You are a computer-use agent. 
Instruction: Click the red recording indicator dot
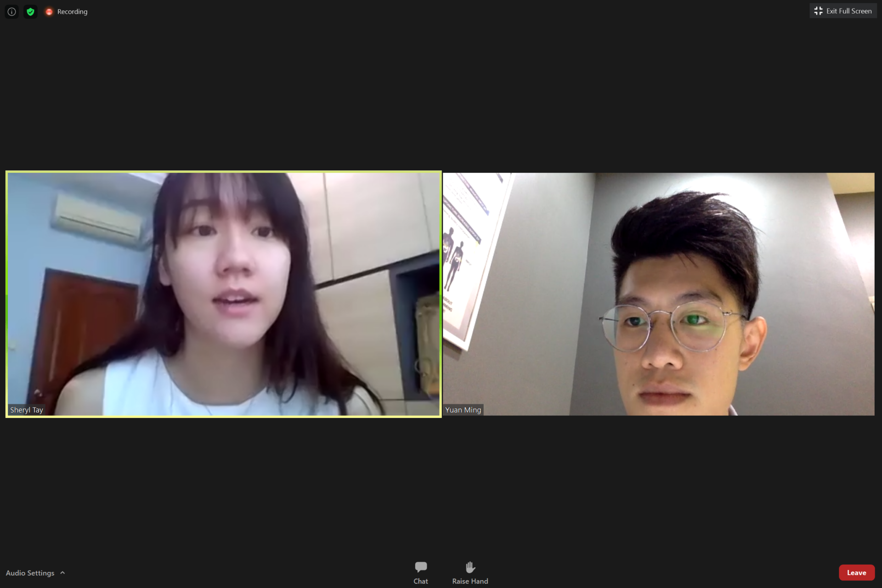point(49,12)
